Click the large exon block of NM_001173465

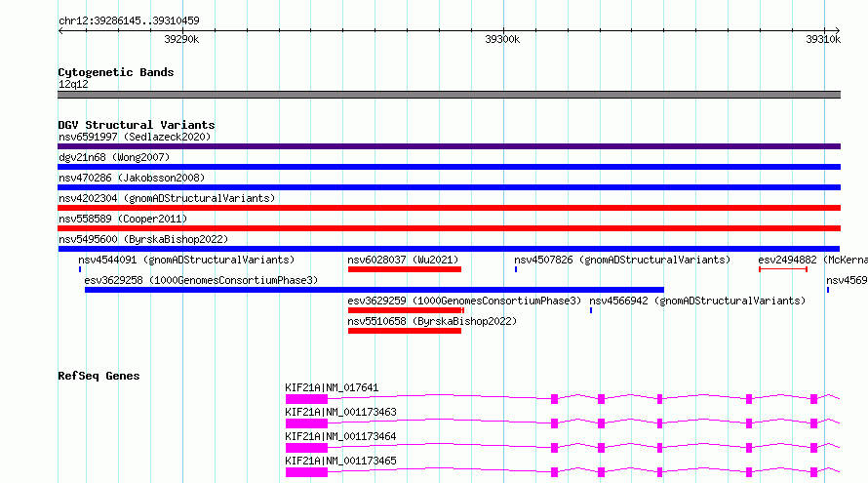tap(306, 472)
